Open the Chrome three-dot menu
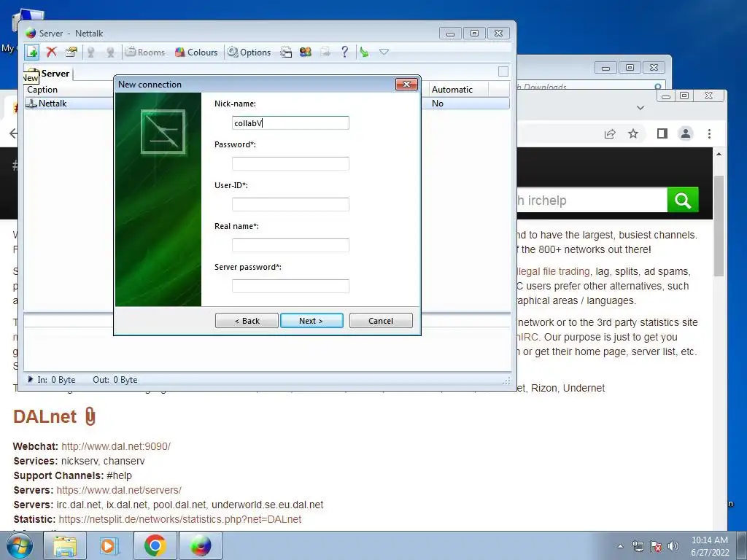 pyautogui.click(x=709, y=134)
